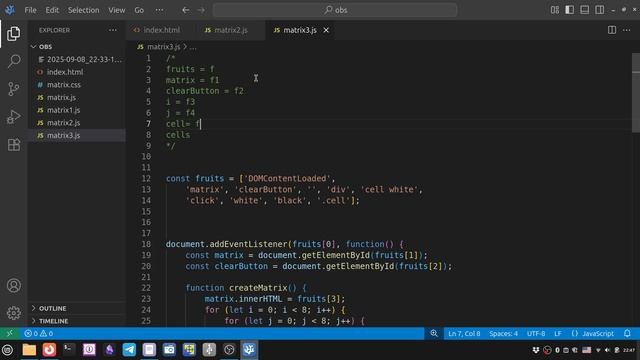This screenshot has width=640, height=360.
Task: Open the notifications bell
Action: 627,333
